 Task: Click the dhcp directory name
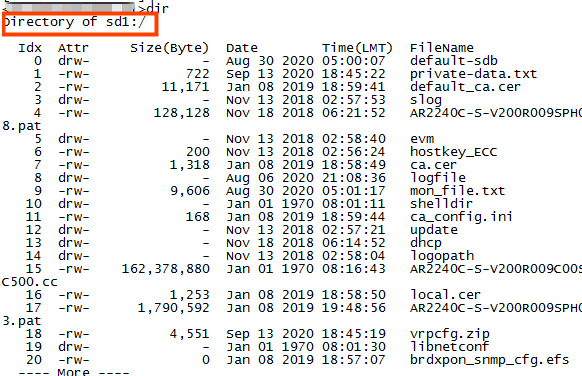(x=426, y=243)
